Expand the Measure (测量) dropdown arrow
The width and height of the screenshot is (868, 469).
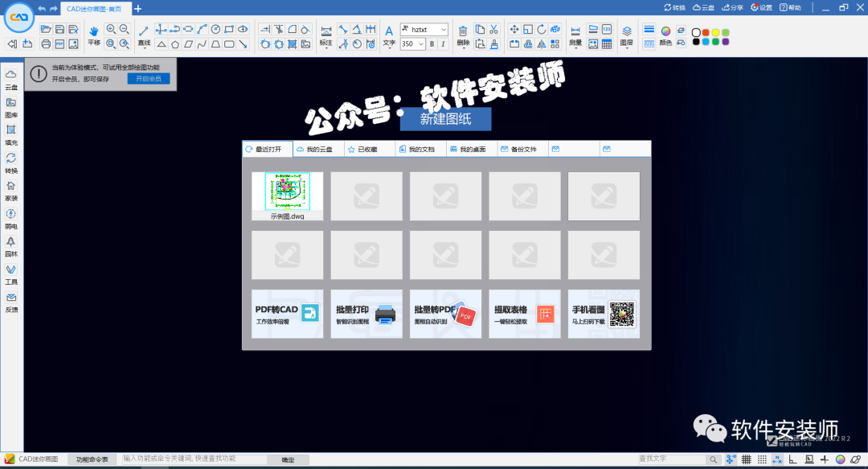tap(575, 49)
